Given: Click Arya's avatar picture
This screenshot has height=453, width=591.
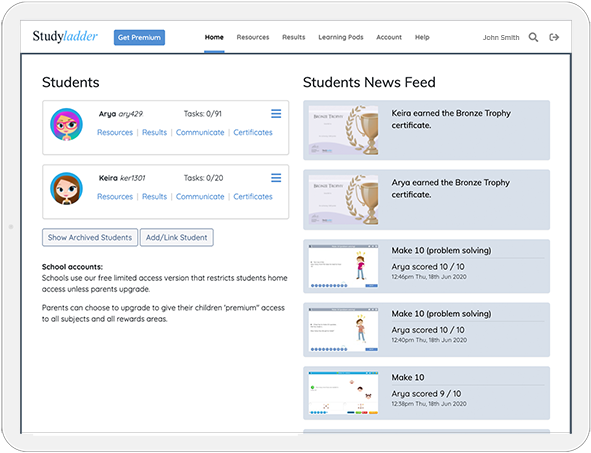Looking at the screenshot, I should click(67, 124).
